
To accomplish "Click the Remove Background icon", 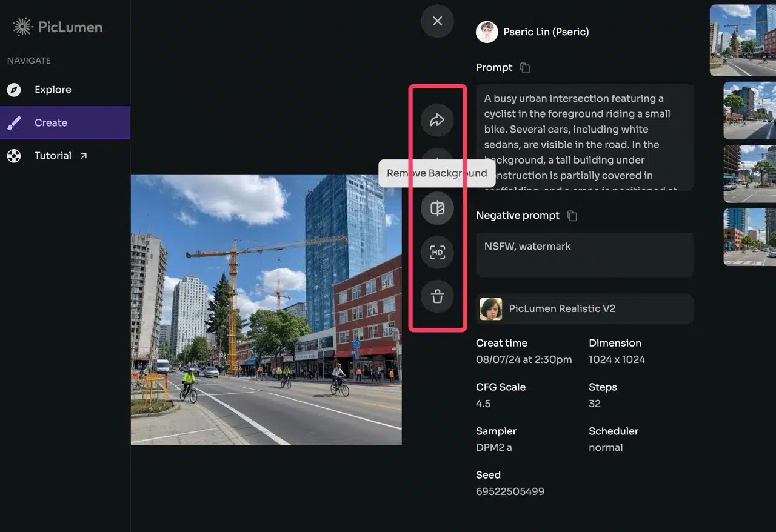I will [437, 208].
